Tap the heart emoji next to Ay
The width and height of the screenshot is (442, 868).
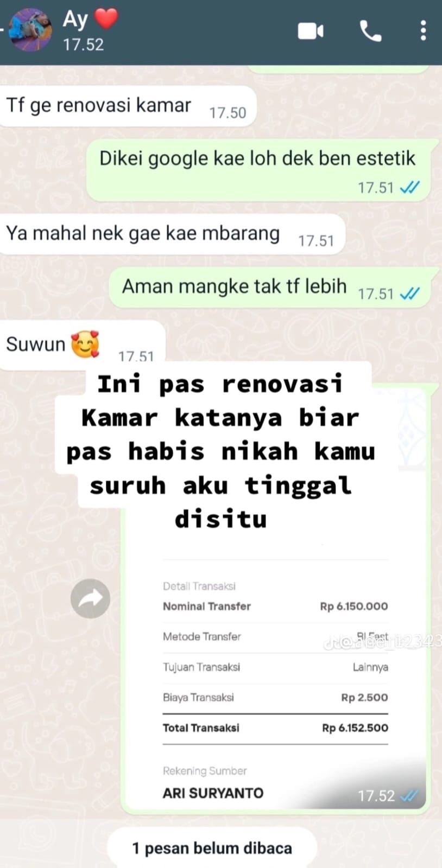(x=106, y=18)
